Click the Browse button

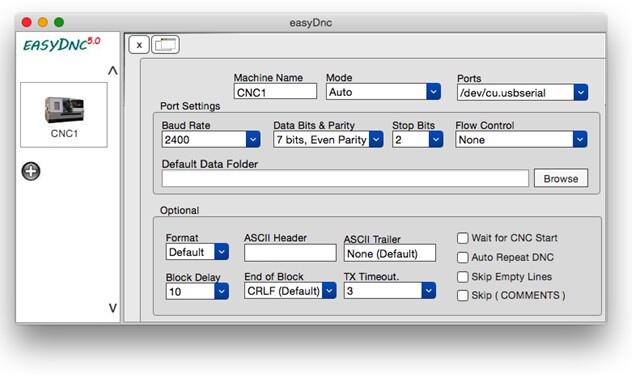pyautogui.click(x=561, y=178)
